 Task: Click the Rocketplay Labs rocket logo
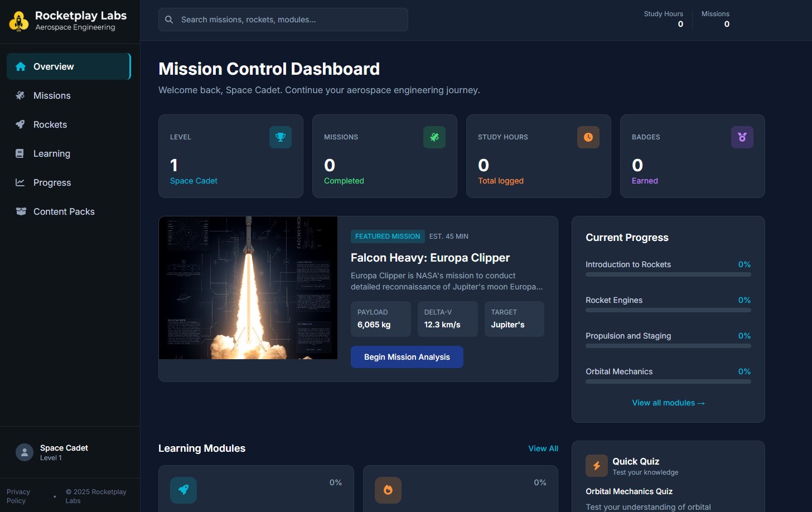click(x=18, y=21)
